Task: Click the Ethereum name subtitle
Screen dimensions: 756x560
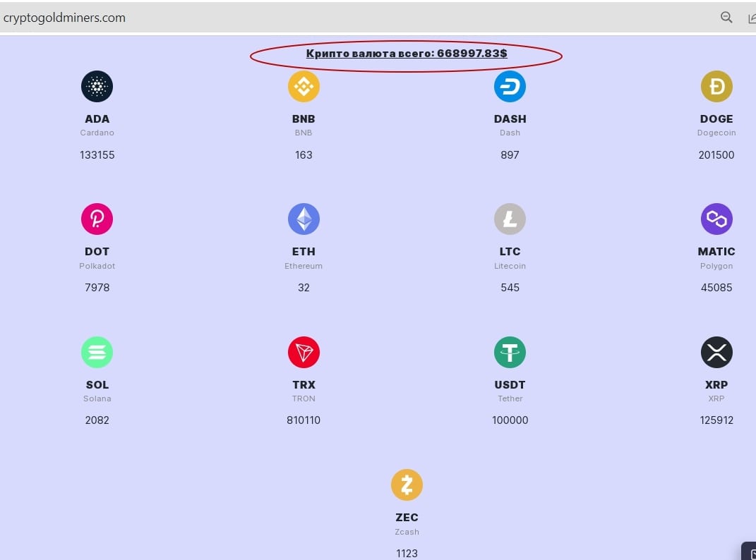Action: [x=304, y=266]
